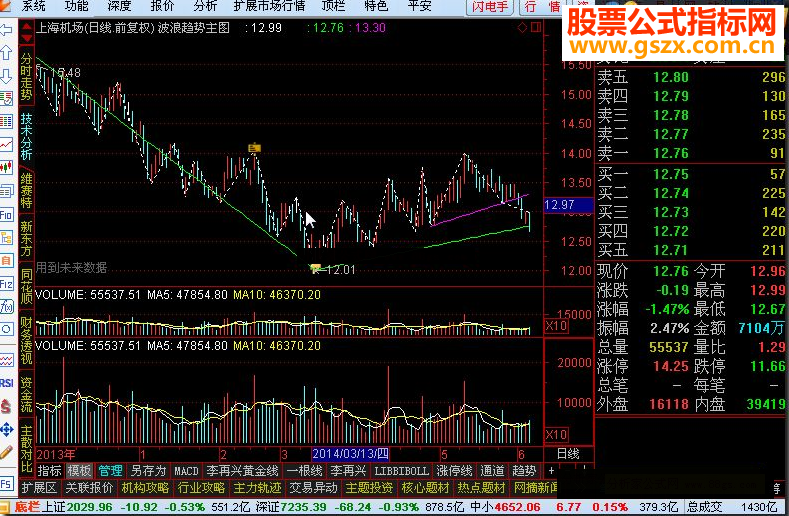The image size is (789, 516).
Task: Open the 特色 menu
Action: 376,7
